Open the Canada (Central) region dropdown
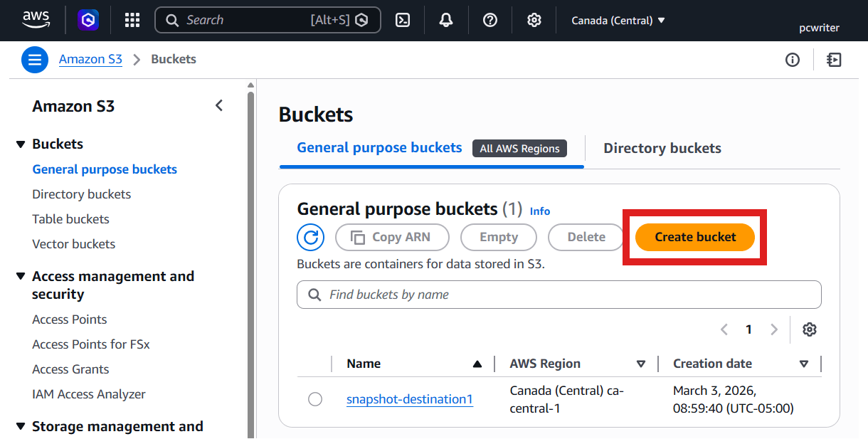 (618, 21)
